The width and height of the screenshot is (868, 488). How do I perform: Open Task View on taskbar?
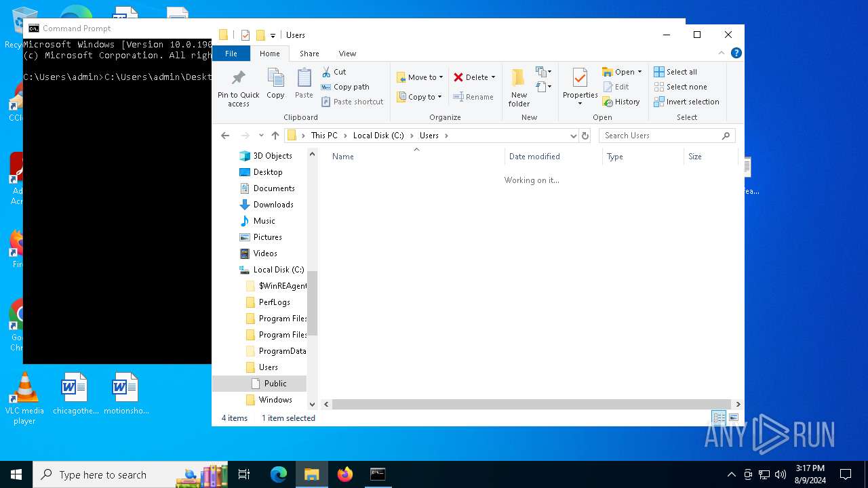244,474
